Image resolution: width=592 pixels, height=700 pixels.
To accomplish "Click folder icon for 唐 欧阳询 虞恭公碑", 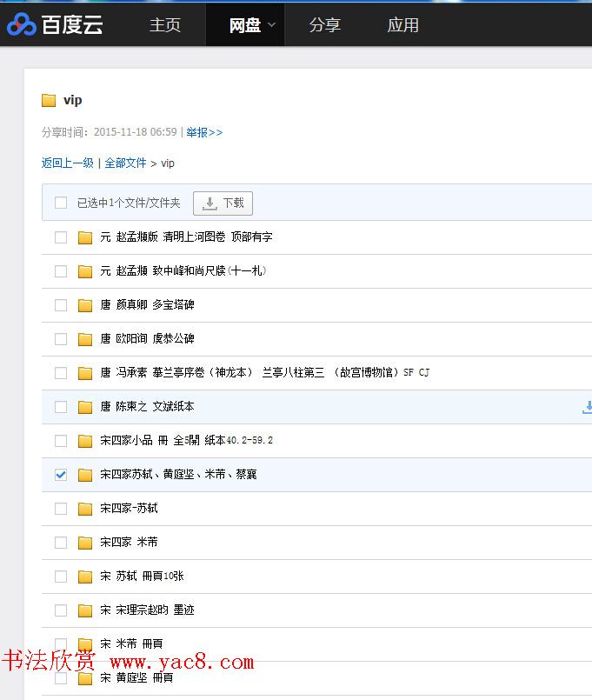I will pos(85,339).
